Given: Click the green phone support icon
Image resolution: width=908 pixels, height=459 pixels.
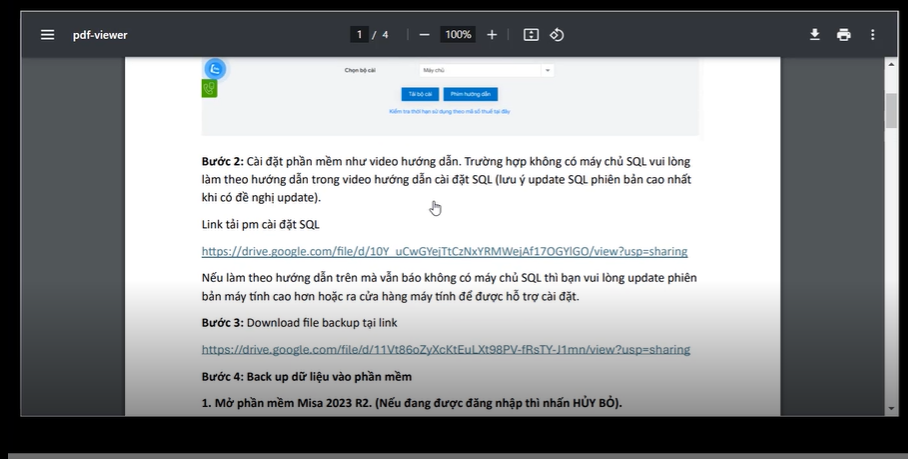Looking at the screenshot, I should 209,89.
